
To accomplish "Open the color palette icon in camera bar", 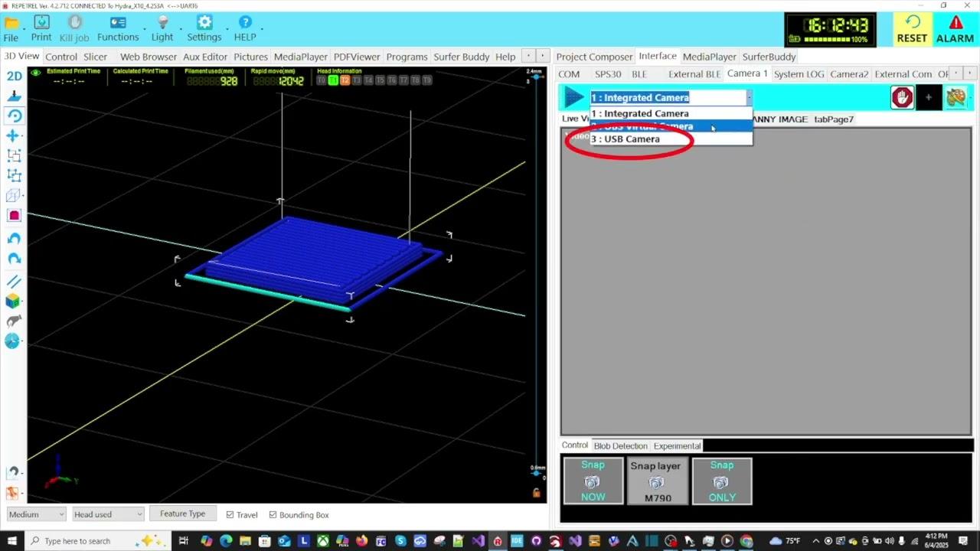I will (955, 97).
